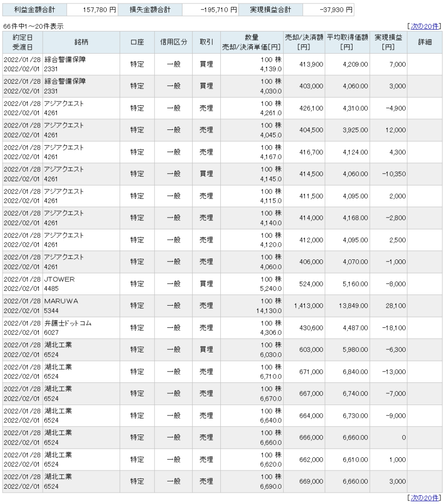Click the 銘柄 column header
Screen dimensions: 443x504
click(x=81, y=42)
